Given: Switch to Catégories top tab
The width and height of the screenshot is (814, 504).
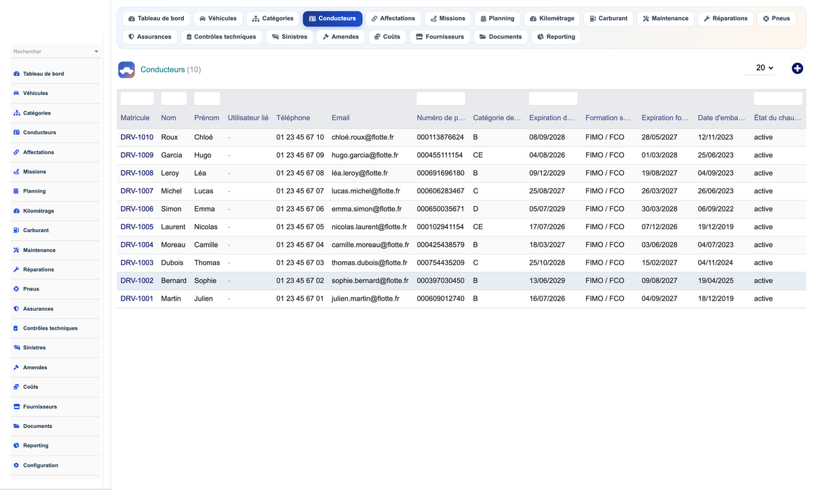Looking at the screenshot, I should tap(273, 18).
